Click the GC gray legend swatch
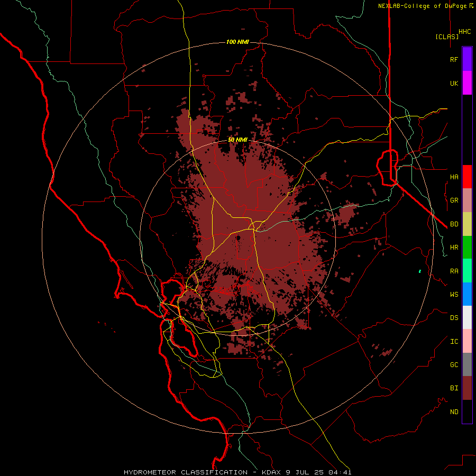 point(467,364)
